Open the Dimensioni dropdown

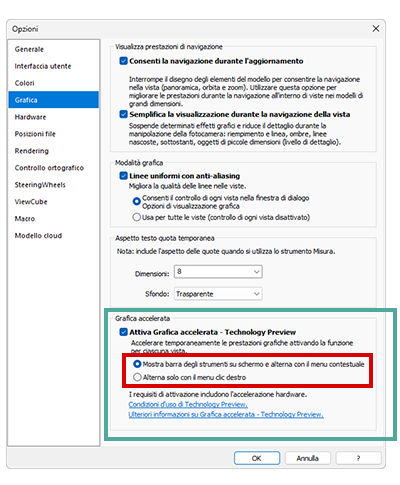[218, 272]
